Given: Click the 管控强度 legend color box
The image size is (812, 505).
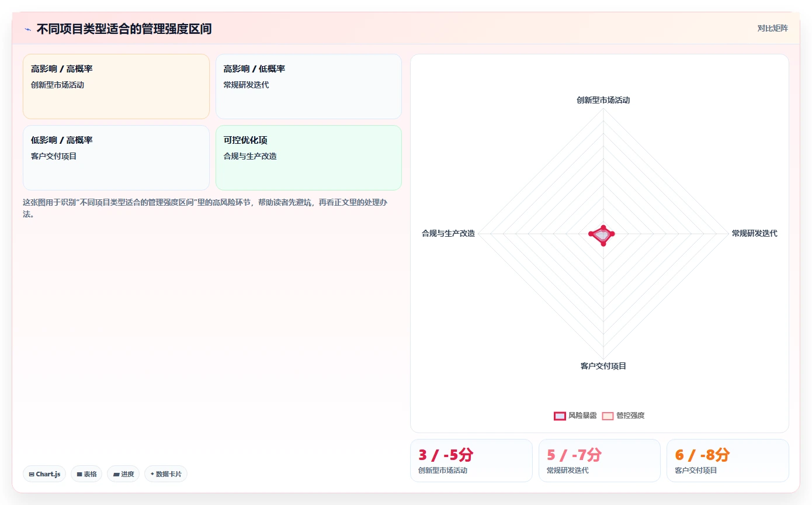Looking at the screenshot, I should [x=608, y=416].
